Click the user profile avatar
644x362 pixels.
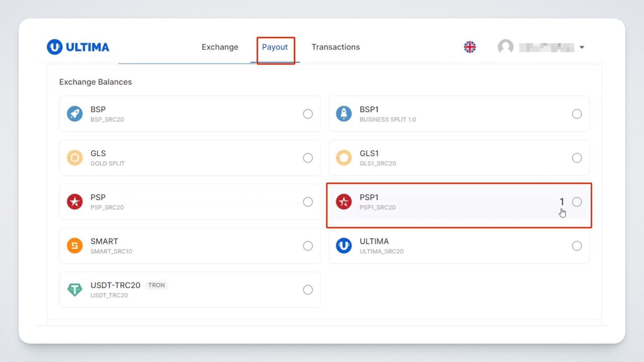tap(505, 47)
